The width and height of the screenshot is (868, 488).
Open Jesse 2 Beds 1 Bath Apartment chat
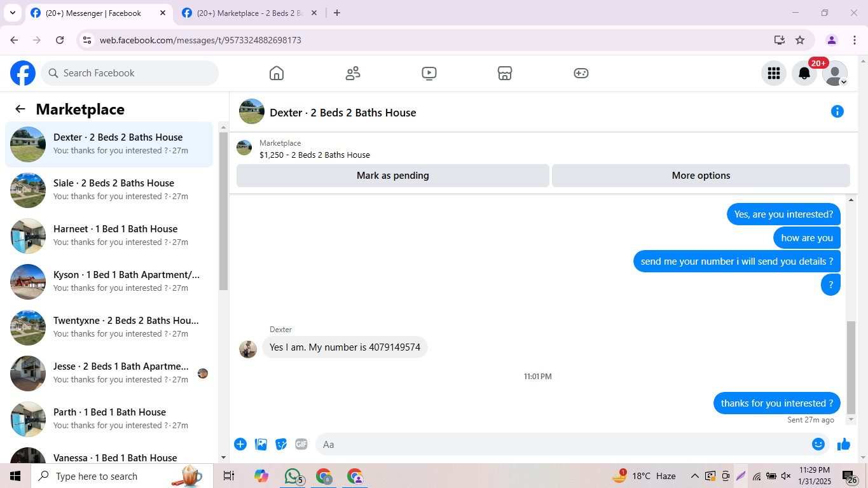point(109,373)
